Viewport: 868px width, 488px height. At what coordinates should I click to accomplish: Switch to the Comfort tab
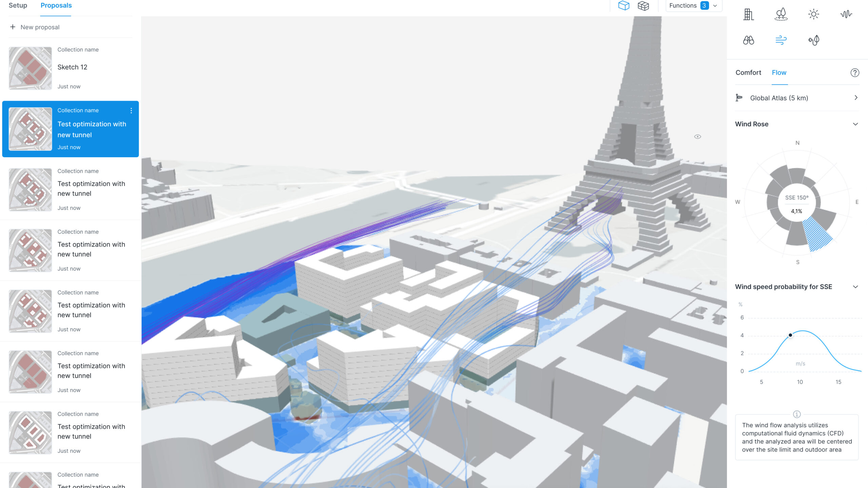748,73
